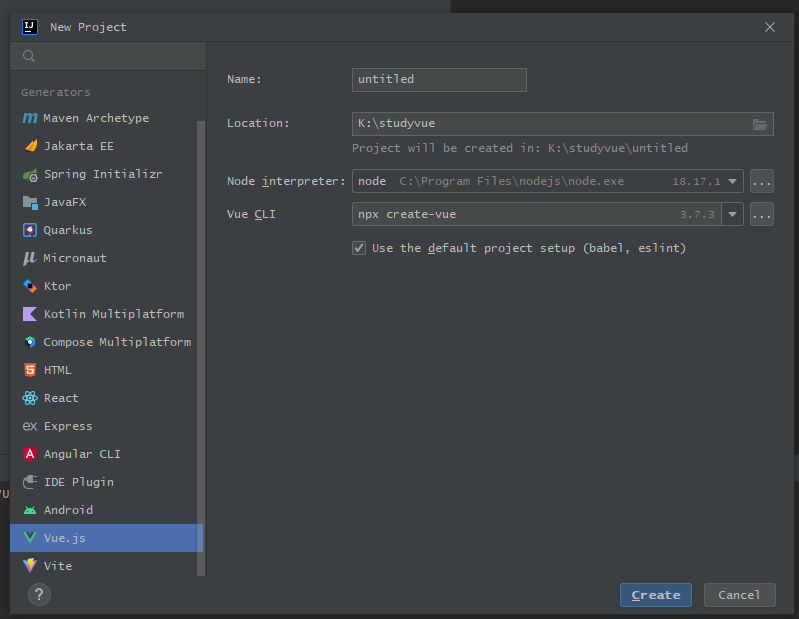Click the Vue.js V logo icon
The height and width of the screenshot is (619, 799).
pyautogui.click(x=30, y=538)
